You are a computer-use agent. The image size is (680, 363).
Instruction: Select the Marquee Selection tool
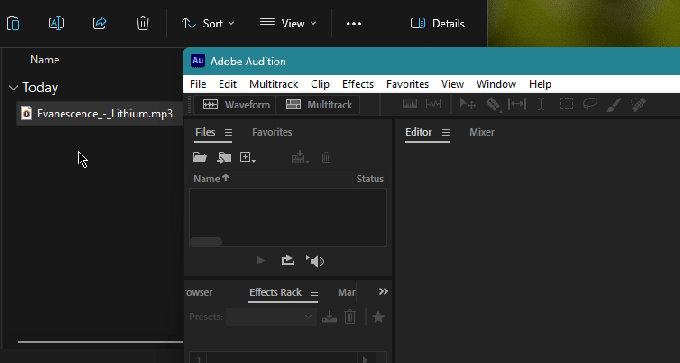point(566,105)
